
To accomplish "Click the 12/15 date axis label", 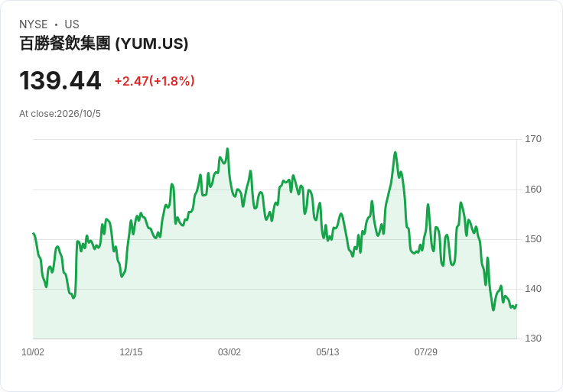I will (x=131, y=352).
